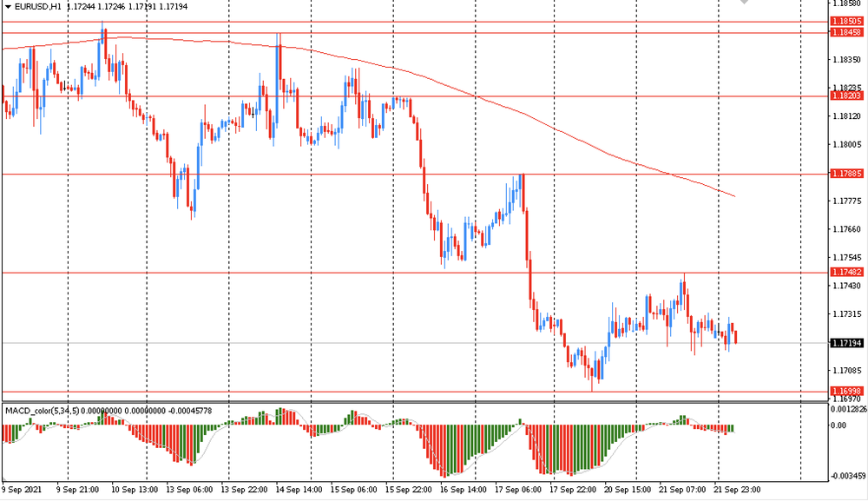Click the current price tag 1.17194

[847, 343]
